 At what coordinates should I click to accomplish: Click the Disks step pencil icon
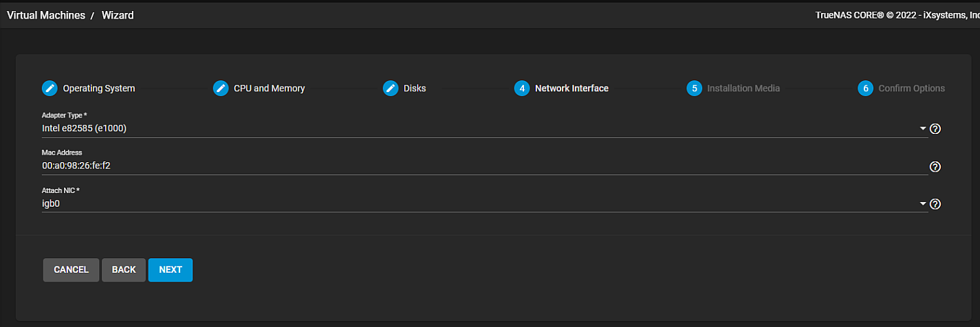391,89
